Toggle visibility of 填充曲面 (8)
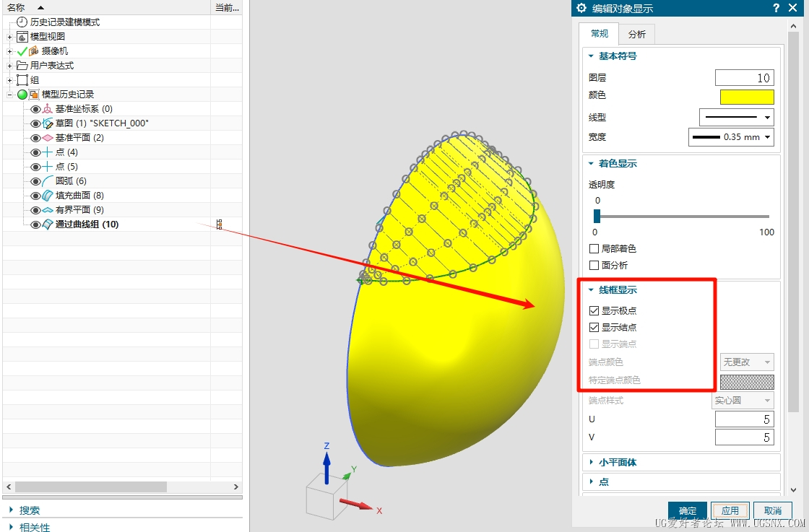This screenshot has height=532, width=809. [35, 196]
